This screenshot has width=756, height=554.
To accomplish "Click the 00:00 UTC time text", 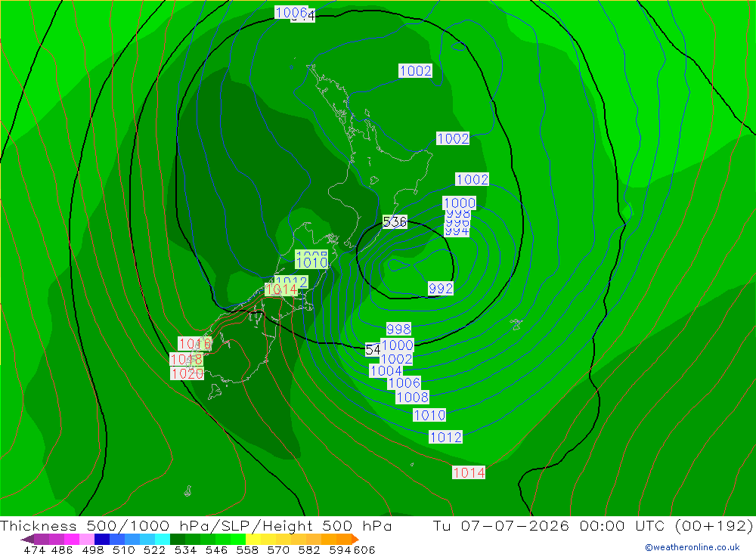I will 622,525.
